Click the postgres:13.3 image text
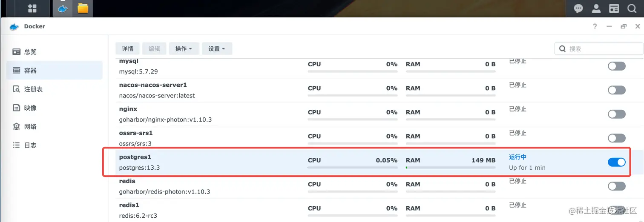Viewport: 644px width, 222px height. point(139,168)
